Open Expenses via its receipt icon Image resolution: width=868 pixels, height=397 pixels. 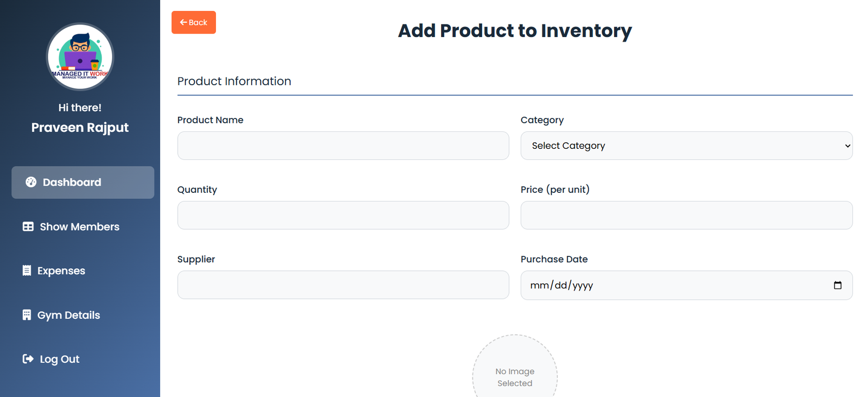click(27, 270)
